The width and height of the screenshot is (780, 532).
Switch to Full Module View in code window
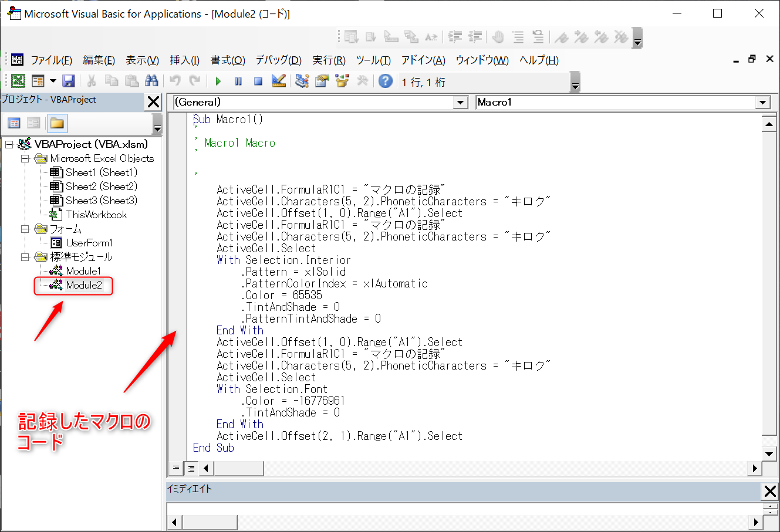(191, 468)
